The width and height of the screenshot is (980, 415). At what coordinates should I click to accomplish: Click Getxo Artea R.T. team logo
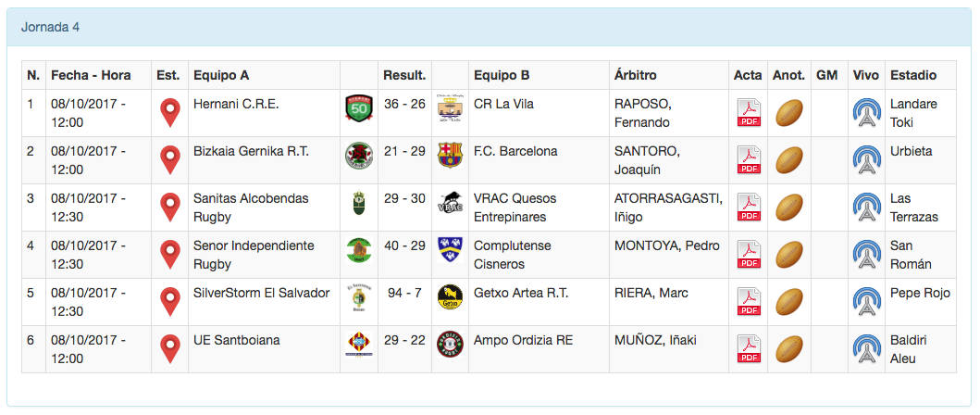tap(450, 296)
